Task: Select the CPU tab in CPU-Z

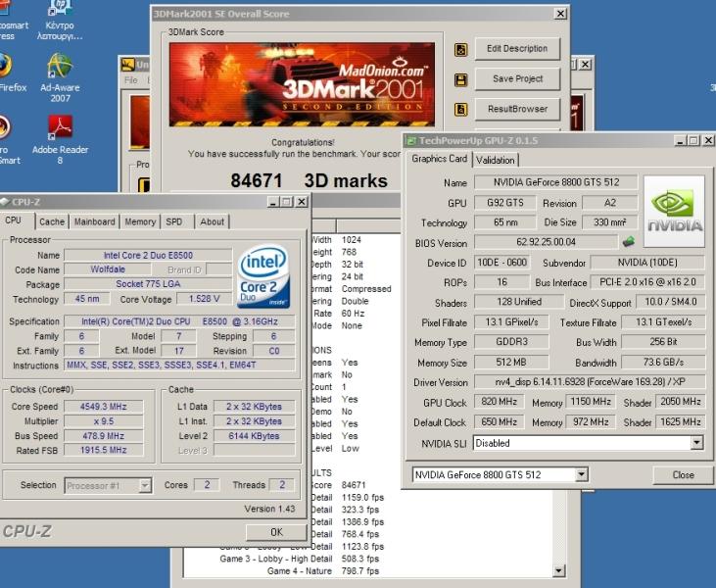Action: (x=14, y=220)
